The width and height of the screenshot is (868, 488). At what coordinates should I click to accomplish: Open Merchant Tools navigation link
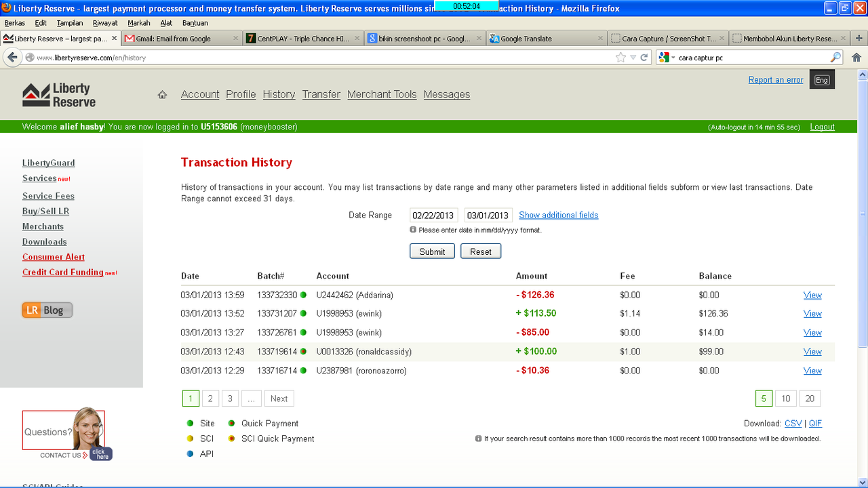point(382,94)
